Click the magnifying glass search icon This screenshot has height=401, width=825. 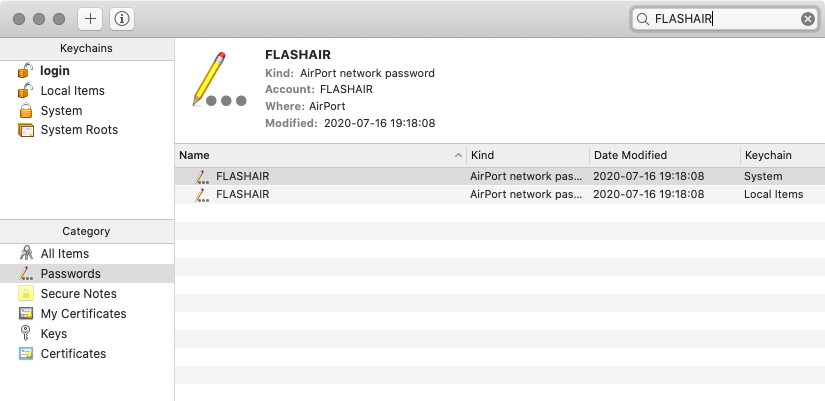click(x=643, y=19)
